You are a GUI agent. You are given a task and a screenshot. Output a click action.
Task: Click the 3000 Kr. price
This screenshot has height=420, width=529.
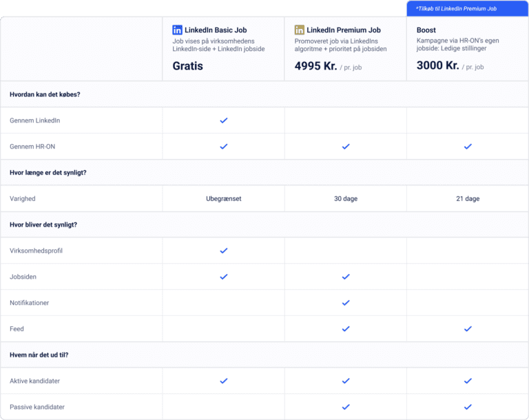coord(438,65)
